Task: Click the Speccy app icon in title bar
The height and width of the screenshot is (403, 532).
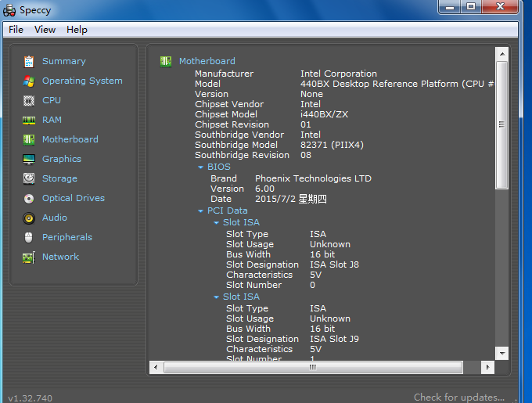Action: [x=9, y=10]
